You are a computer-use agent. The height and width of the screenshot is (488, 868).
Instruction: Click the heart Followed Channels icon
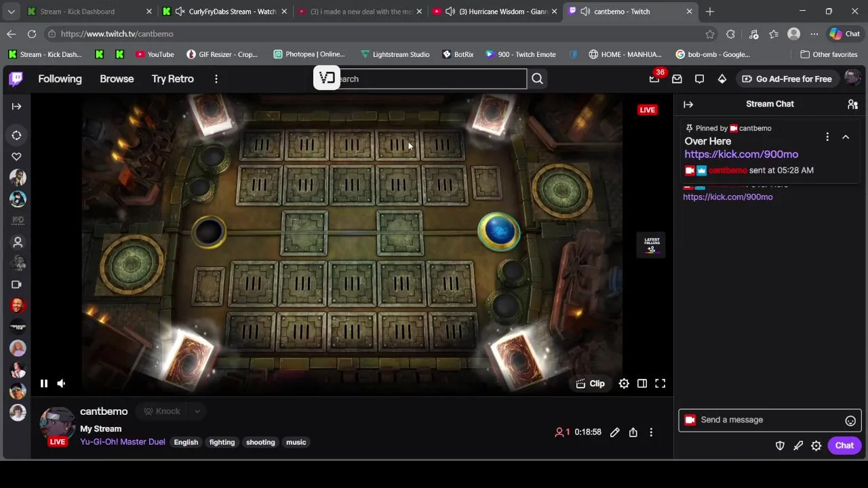click(16, 157)
